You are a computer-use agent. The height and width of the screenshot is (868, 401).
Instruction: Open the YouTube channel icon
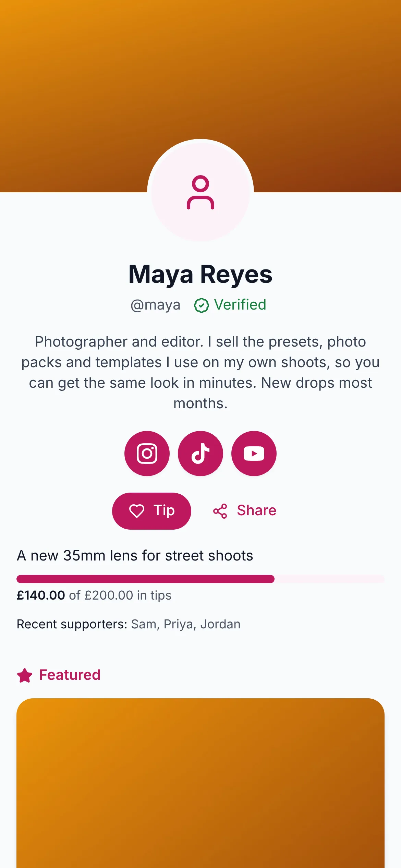254,453
